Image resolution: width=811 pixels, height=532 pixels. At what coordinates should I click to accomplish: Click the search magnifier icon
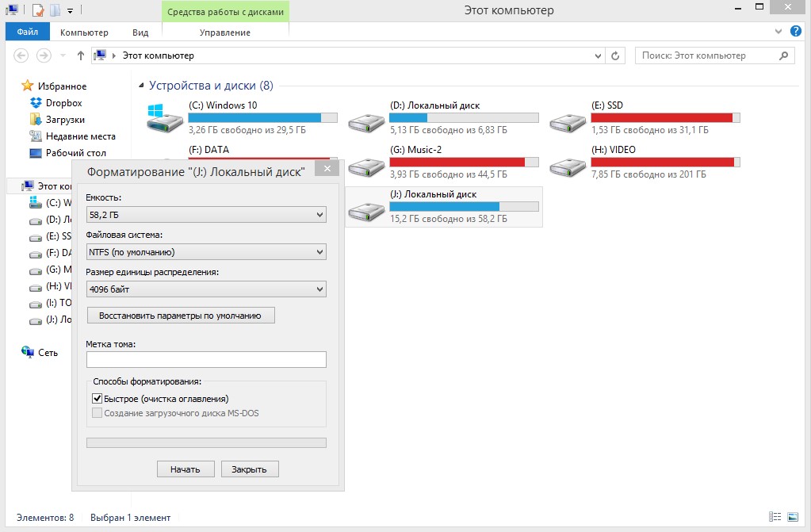(783, 55)
